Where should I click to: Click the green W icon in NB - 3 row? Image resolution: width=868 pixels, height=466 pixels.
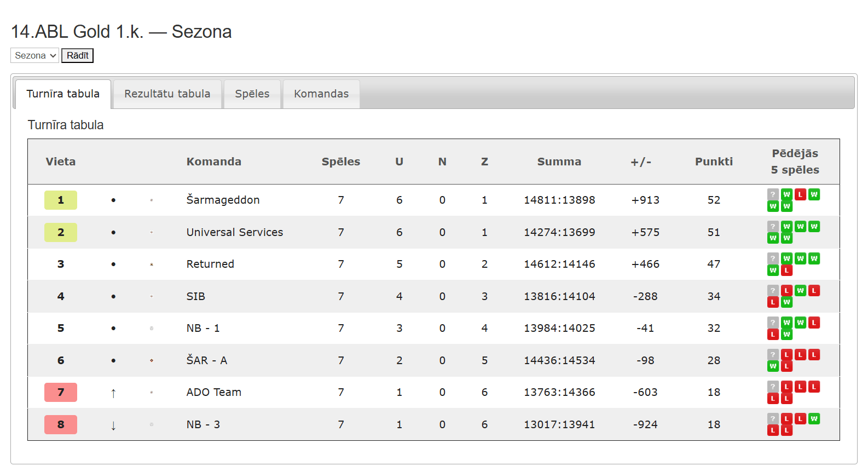point(814,419)
